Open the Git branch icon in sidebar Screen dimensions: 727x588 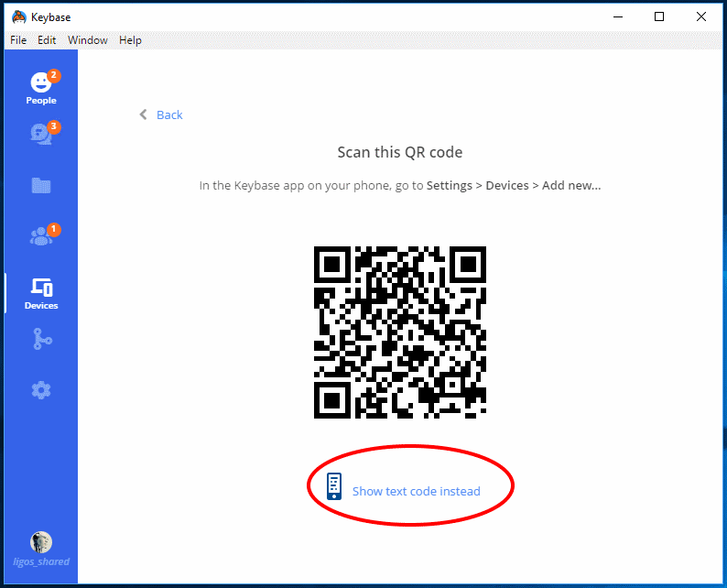click(x=42, y=339)
